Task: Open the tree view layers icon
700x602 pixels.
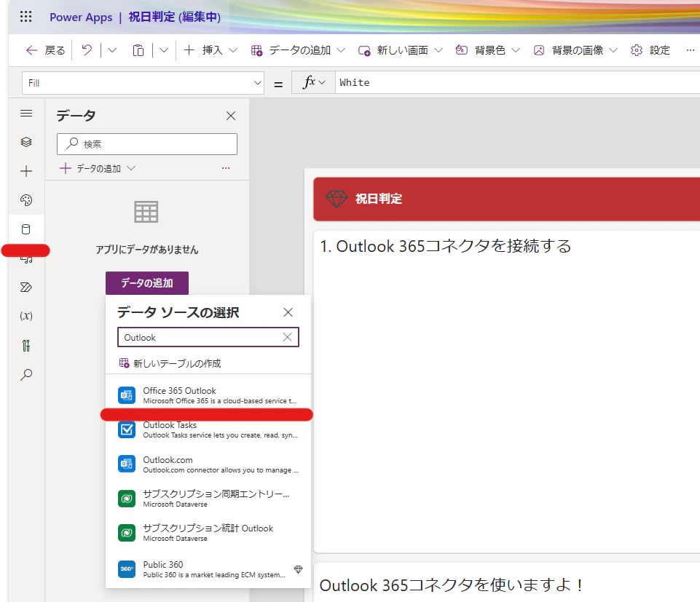Action: (26, 142)
